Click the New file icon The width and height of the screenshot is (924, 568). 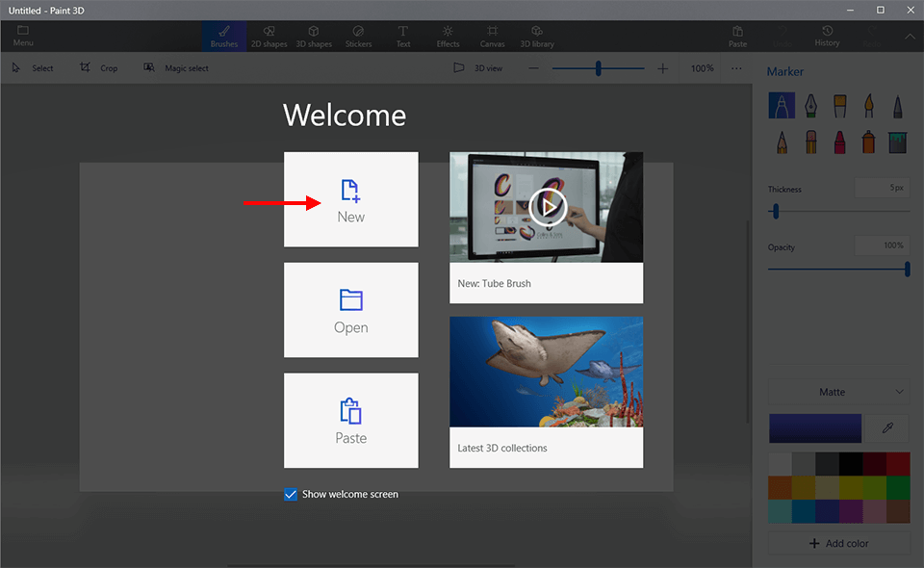coord(350,190)
